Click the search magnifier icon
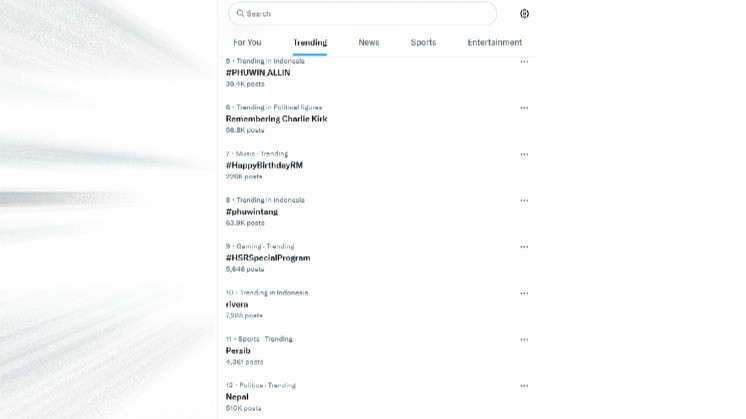Screen dimensions: 746x419 click(x=238, y=14)
